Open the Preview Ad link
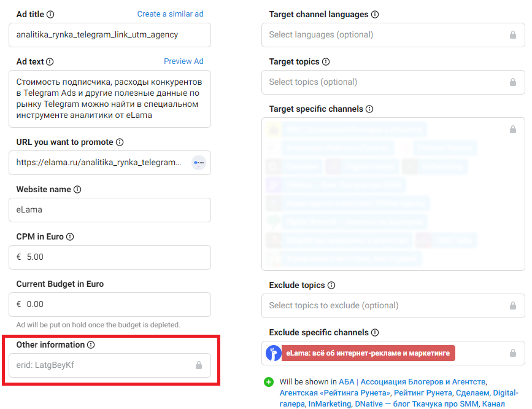This screenshot has height=409, width=532. [183, 61]
